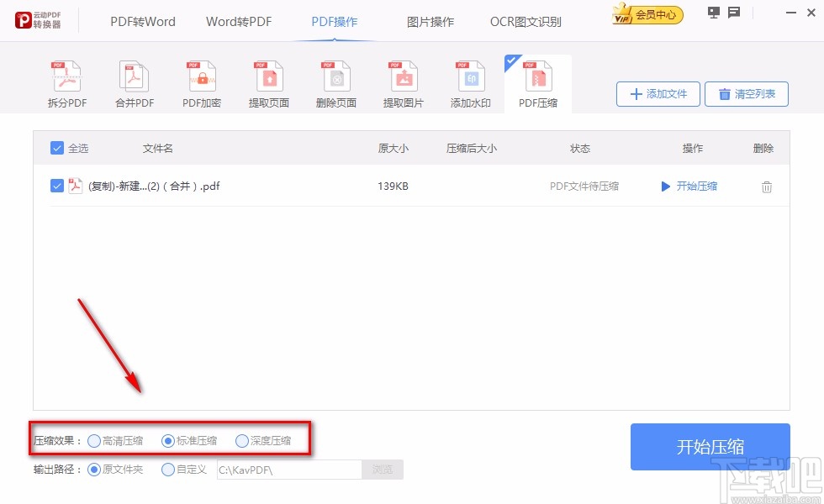This screenshot has height=504, width=824.
Task: Delete the PDF with the trash icon
Action: pyautogui.click(x=766, y=186)
